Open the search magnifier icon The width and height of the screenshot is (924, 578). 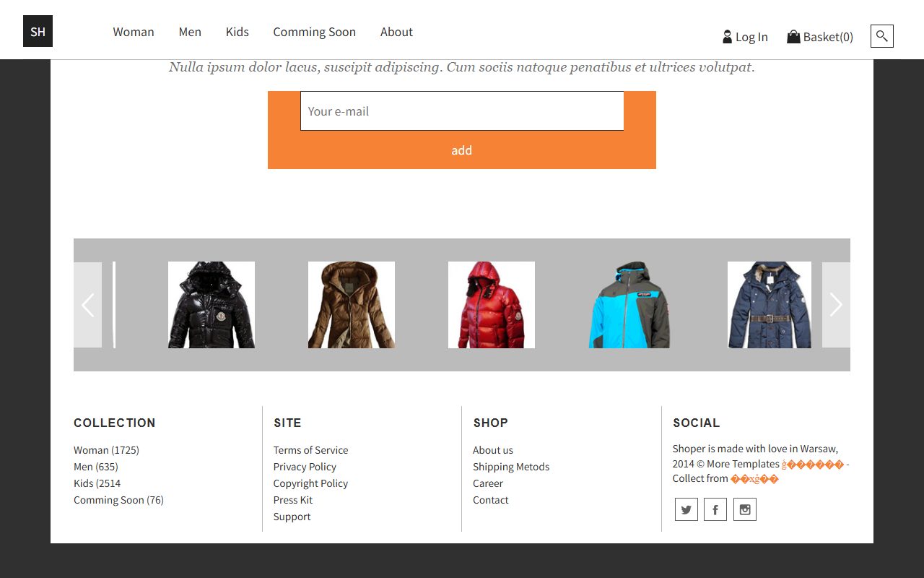[x=882, y=36]
